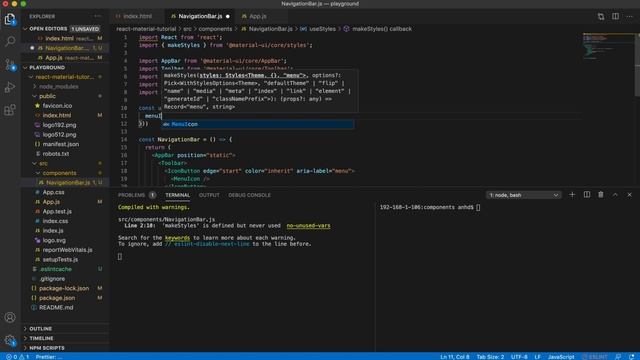Create a new terminal with plus icon
This screenshot has width=640, height=360.
coord(572,195)
